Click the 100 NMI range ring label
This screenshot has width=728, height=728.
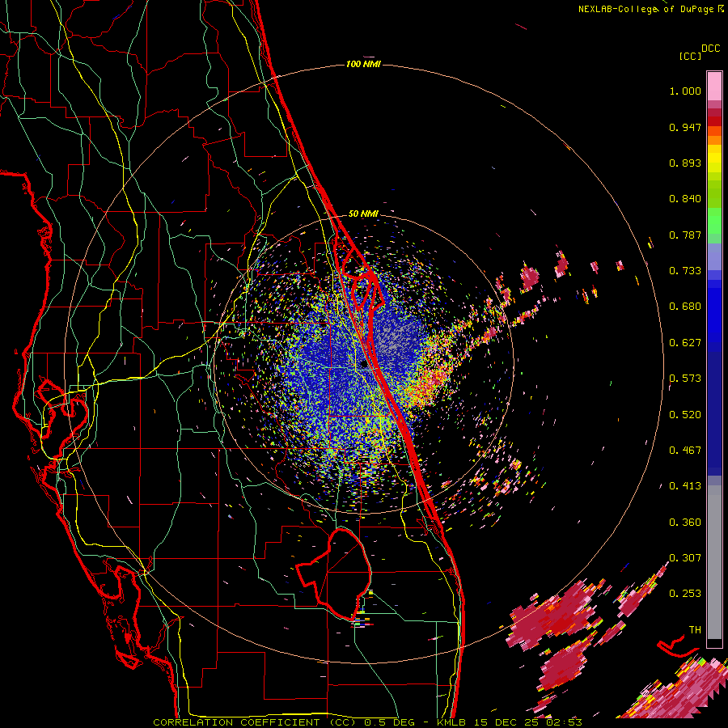[x=363, y=64]
